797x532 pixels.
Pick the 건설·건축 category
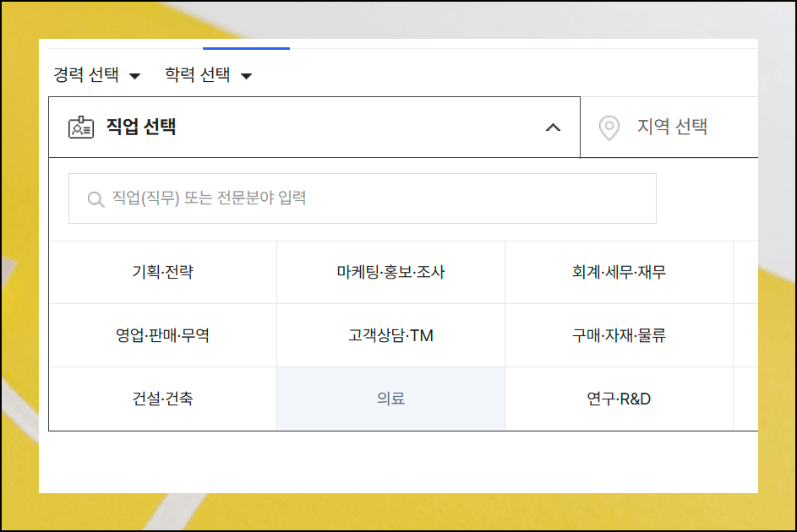(x=163, y=399)
